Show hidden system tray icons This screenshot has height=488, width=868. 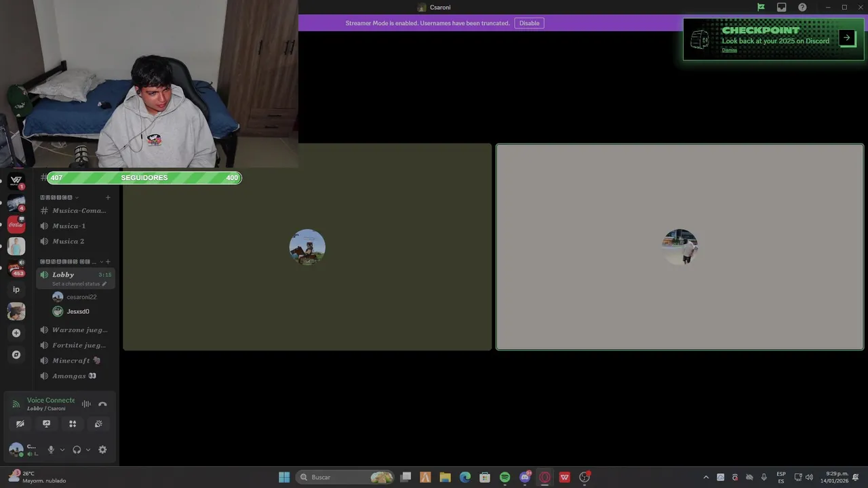(x=706, y=477)
